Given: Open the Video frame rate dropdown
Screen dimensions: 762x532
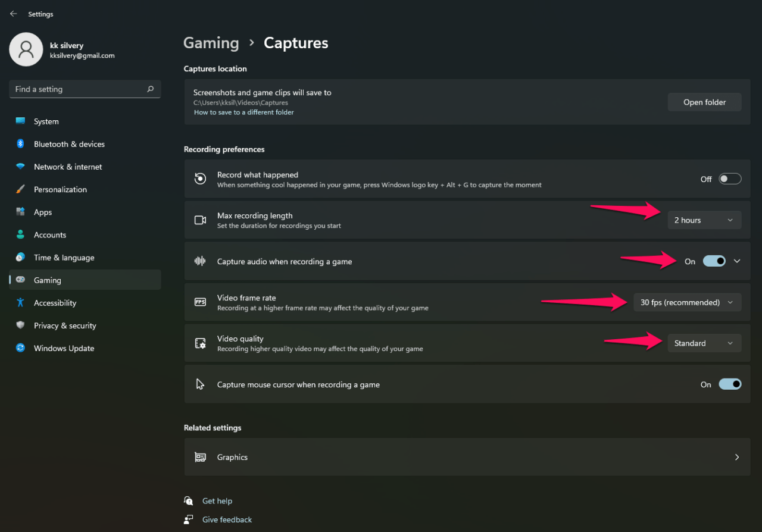Looking at the screenshot, I should [687, 302].
